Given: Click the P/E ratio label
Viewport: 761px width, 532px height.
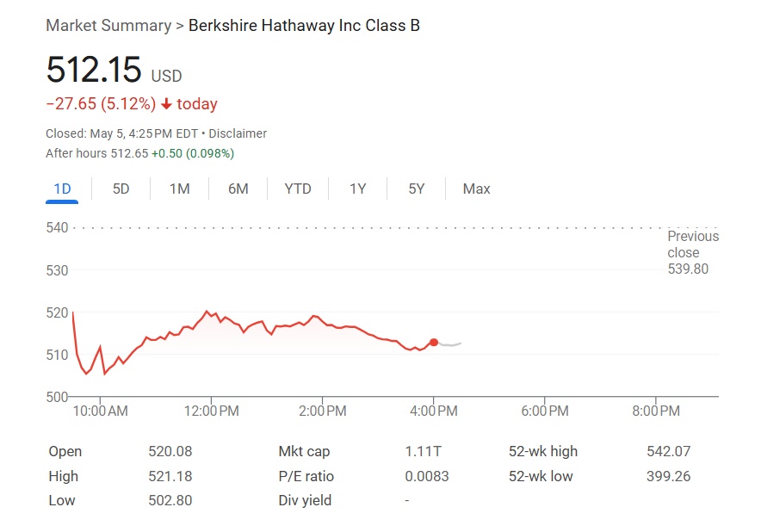Looking at the screenshot, I should tap(306, 476).
